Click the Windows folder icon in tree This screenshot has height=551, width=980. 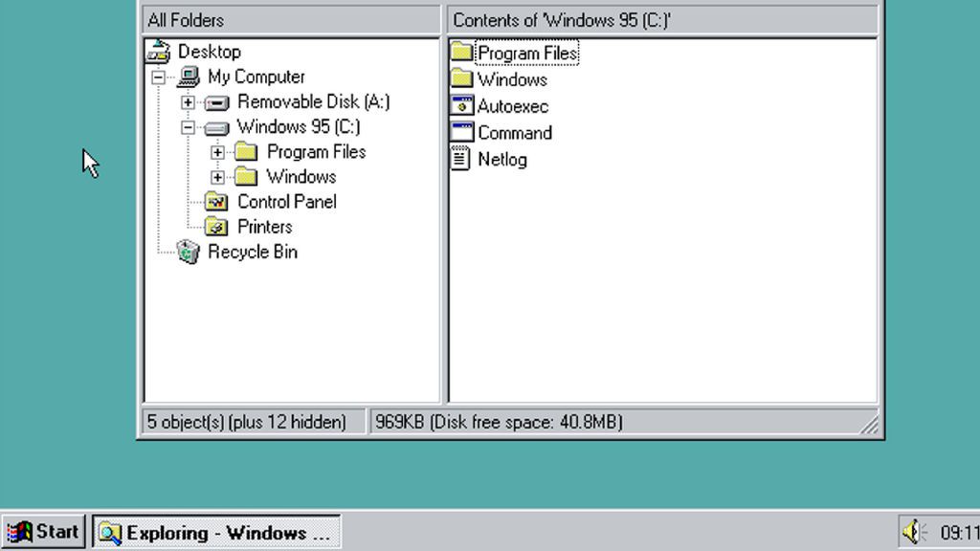click(246, 177)
